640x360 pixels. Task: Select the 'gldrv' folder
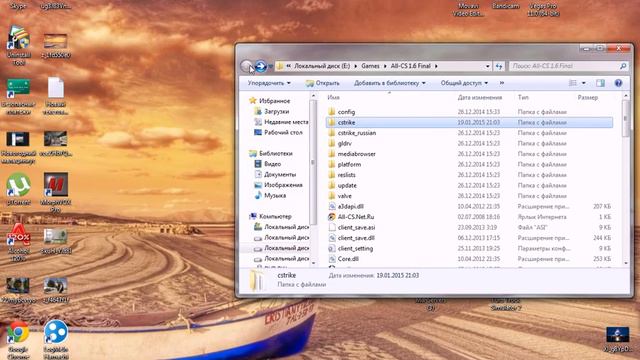pos(344,143)
